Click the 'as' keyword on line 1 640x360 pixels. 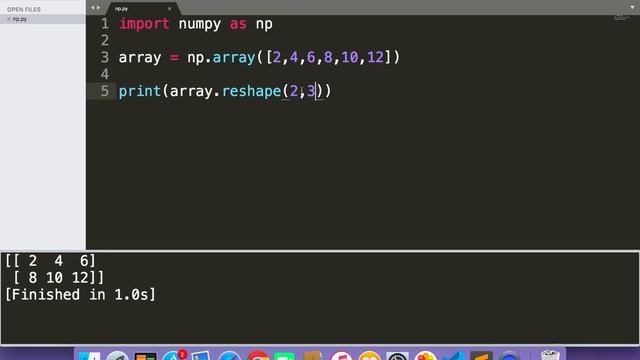point(238,24)
